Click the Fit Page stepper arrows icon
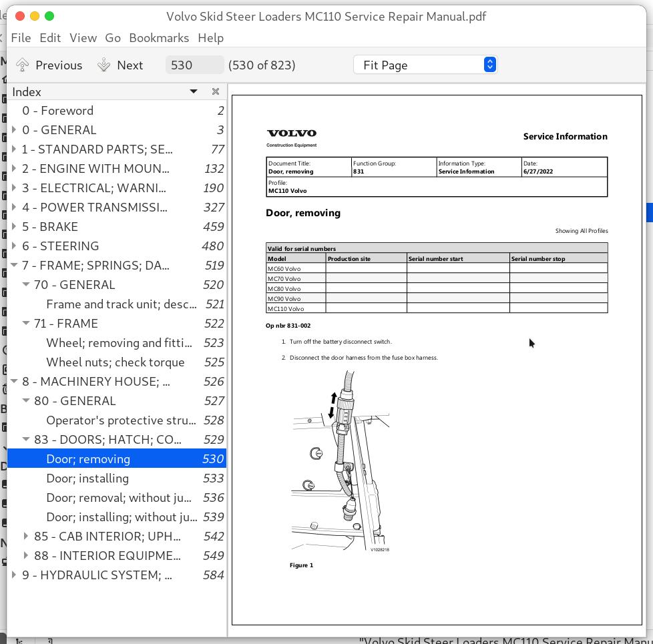 pos(489,64)
